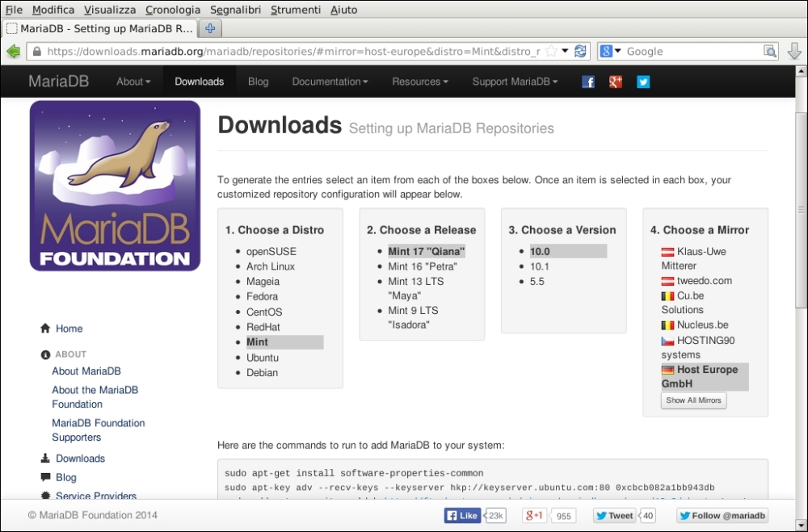Viewport: 808px width, 532px height.
Task: Open the Segnalibri menu
Action: coord(235,9)
